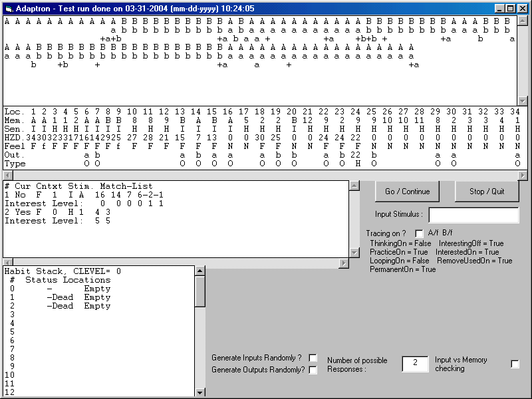The image size is (532, 399).
Task: Click right arrow of Match-List horizontal scrollbar
Action: click(344, 263)
